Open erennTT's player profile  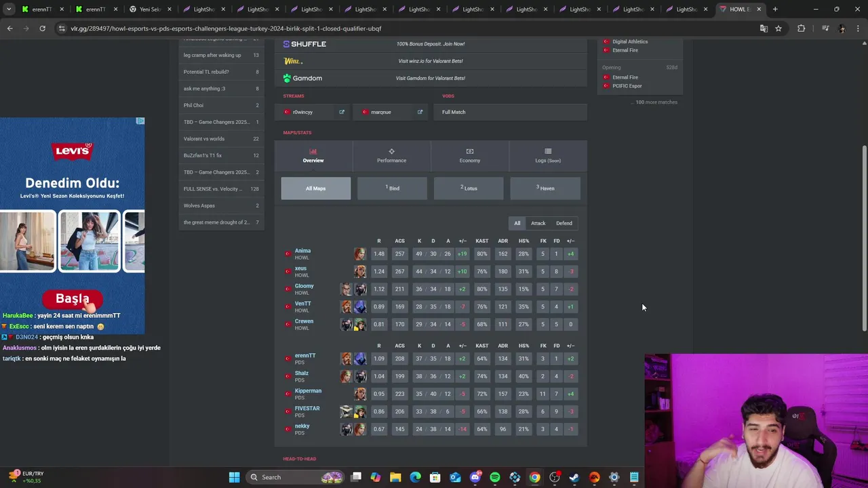click(x=305, y=355)
